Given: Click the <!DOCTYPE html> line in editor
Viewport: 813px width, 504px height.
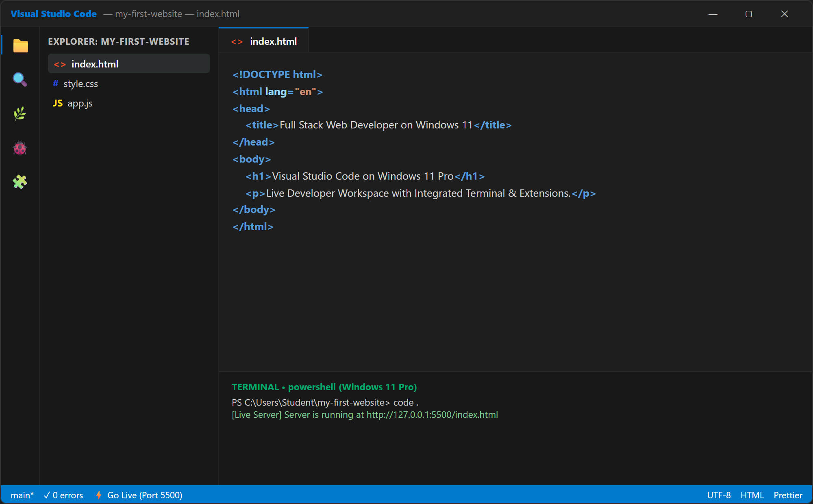Looking at the screenshot, I should [277, 74].
